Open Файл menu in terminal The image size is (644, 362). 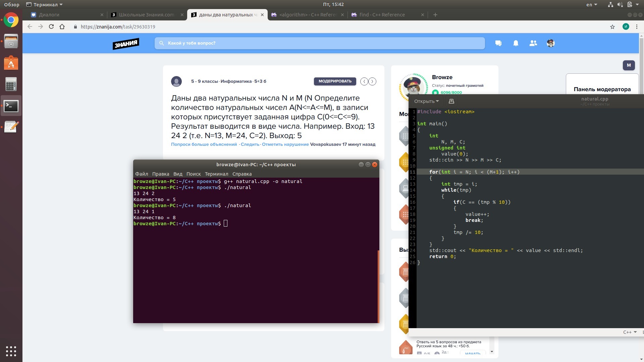142,174
